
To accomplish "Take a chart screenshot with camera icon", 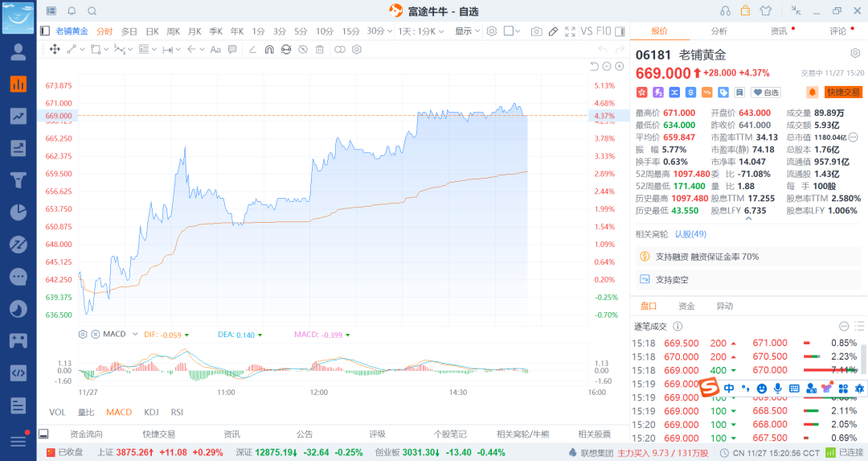I will coord(536,31).
